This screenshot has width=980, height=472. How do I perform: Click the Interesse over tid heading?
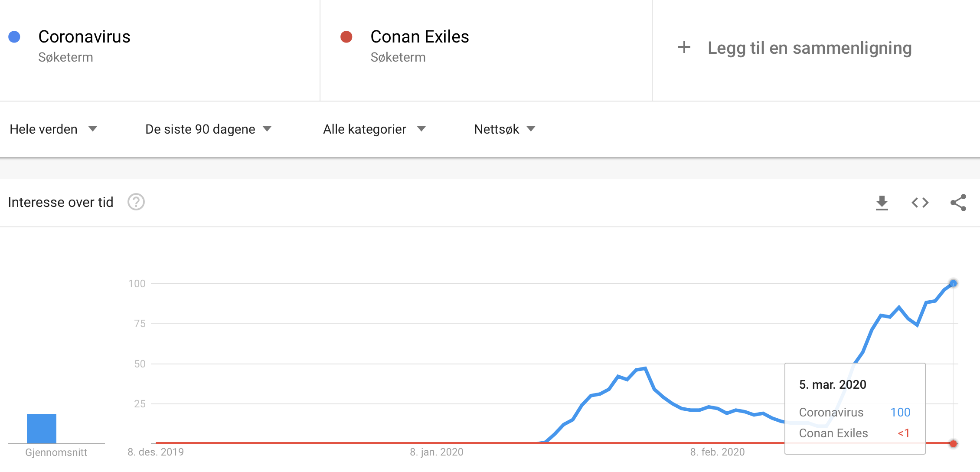[61, 202]
